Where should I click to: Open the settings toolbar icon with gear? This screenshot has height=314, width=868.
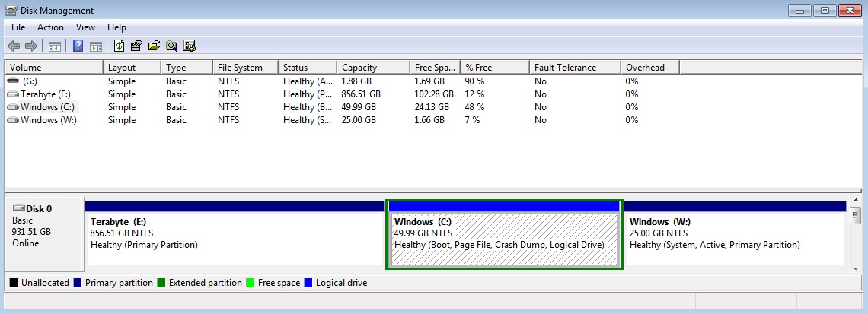point(190,46)
